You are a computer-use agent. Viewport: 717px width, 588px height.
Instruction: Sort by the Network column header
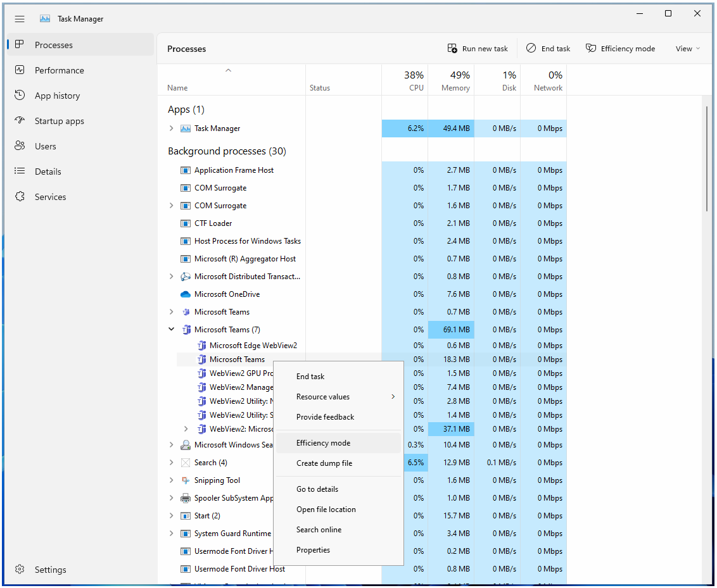(543, 80)
